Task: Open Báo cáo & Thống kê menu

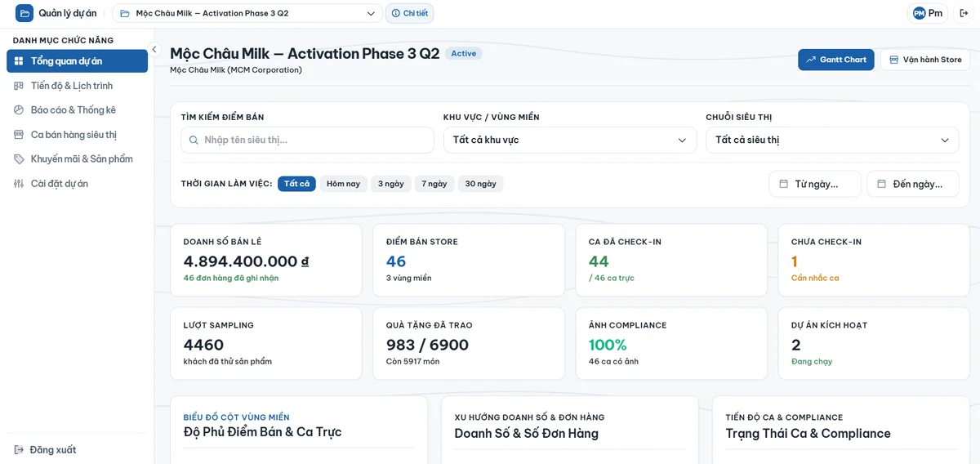Action: [x=77, y=110]
